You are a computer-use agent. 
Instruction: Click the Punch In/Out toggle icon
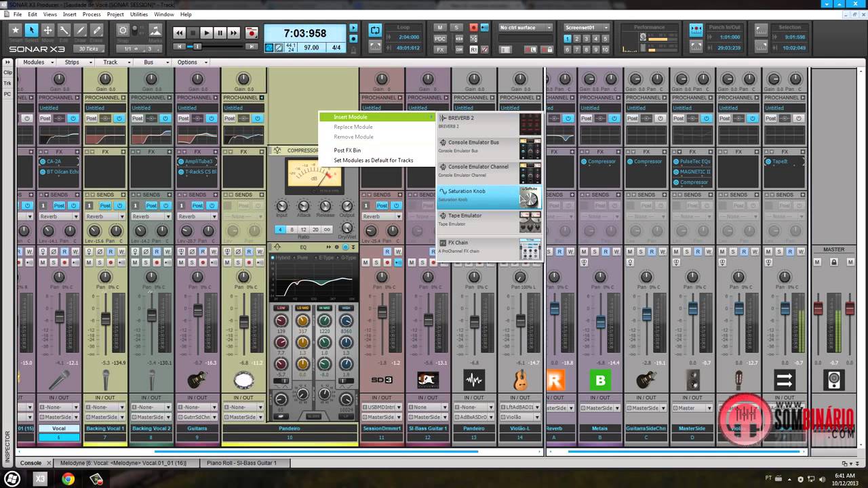click(x=696, y=30)
